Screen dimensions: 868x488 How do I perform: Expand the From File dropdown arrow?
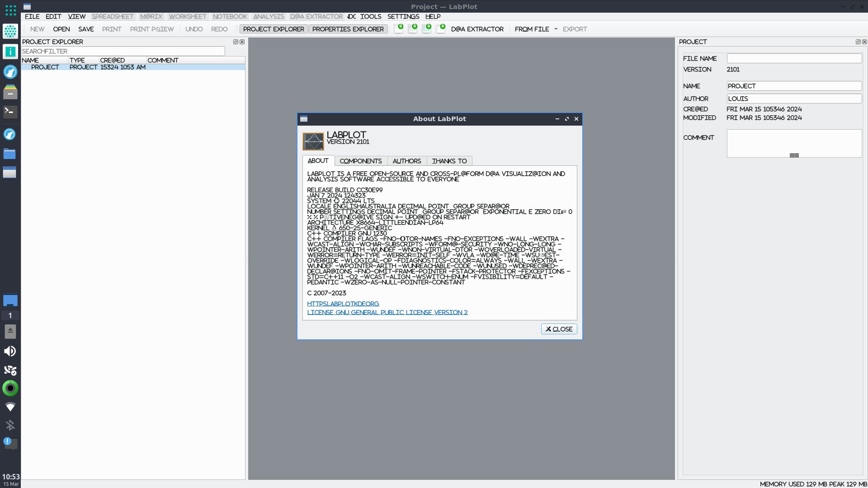tap(556, 29)
